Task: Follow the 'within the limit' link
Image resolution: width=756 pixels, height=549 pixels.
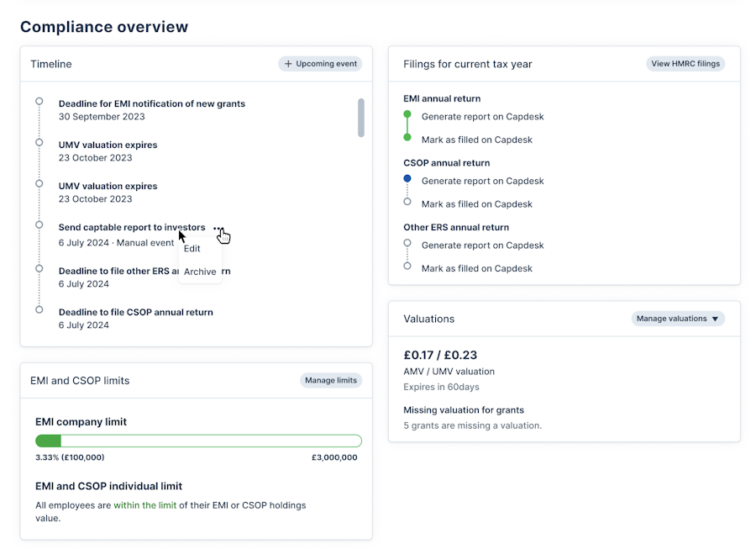Action: coord(144,505)
